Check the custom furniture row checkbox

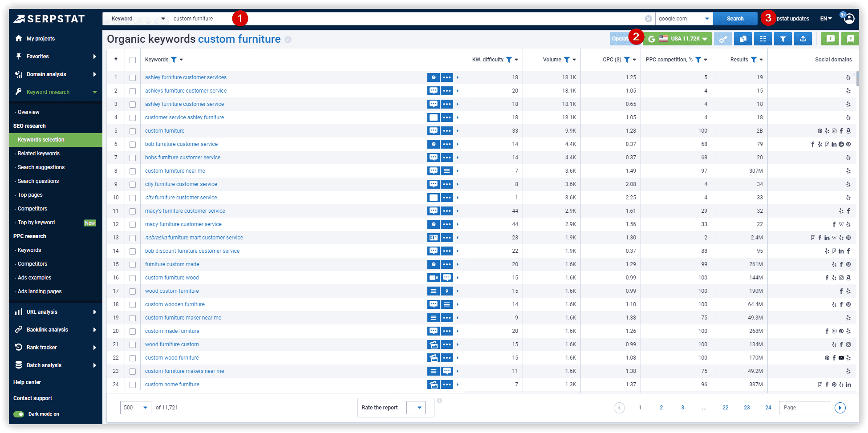[133, 130]
